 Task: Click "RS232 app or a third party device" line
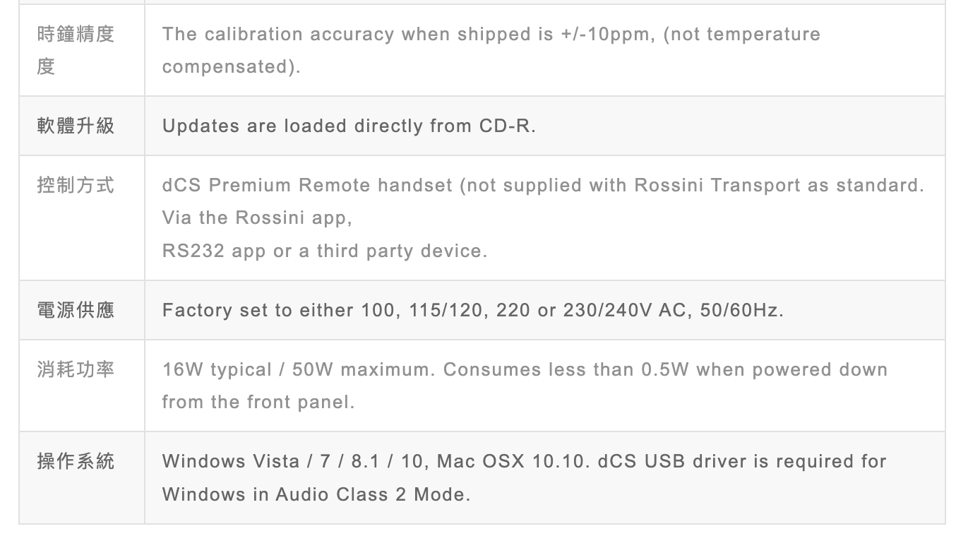[325, 251]
